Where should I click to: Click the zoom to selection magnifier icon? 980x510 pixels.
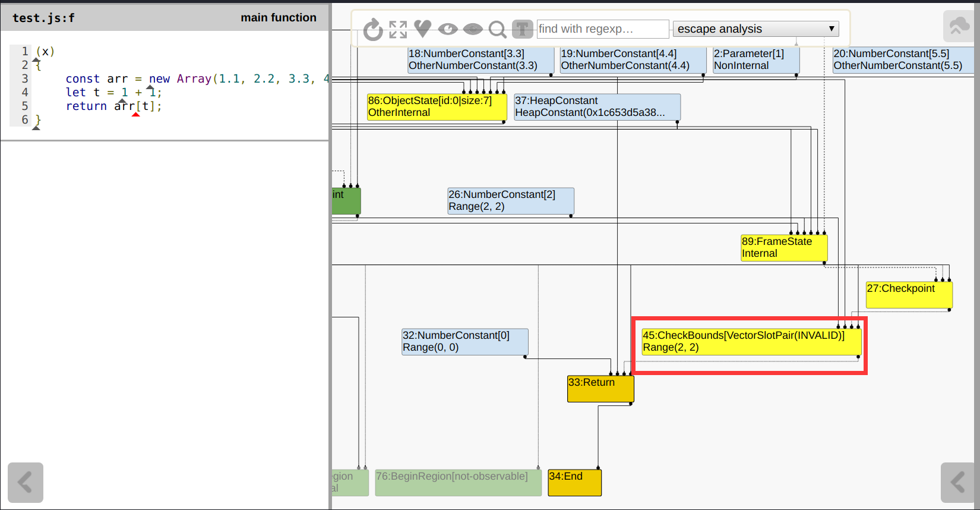pos(497,29)
